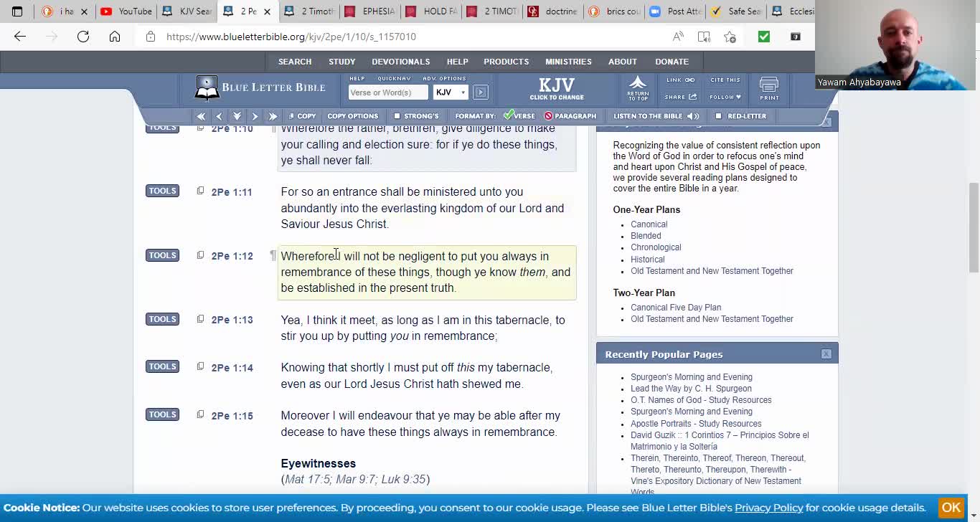Open the MINISTRIES menu
The width and height of the screenshot is (980, 522).
tap(568, 62)
